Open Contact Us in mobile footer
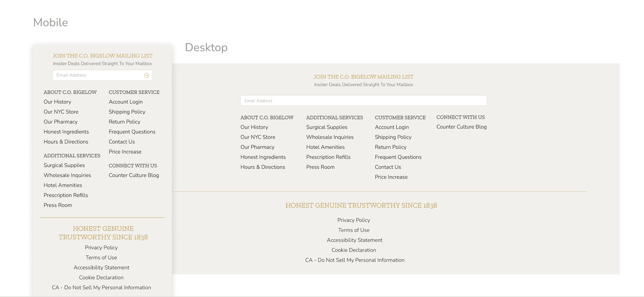644x297 pixels. click(x=122, y=141)
